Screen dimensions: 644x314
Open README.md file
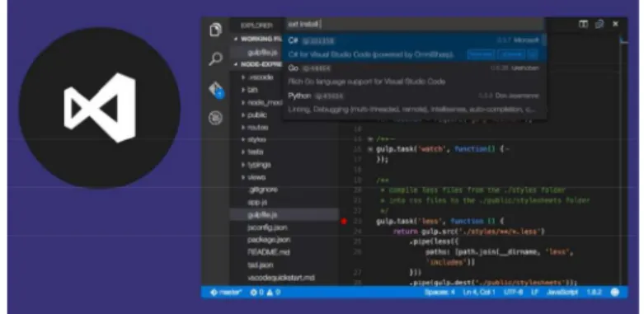point(268,252)
